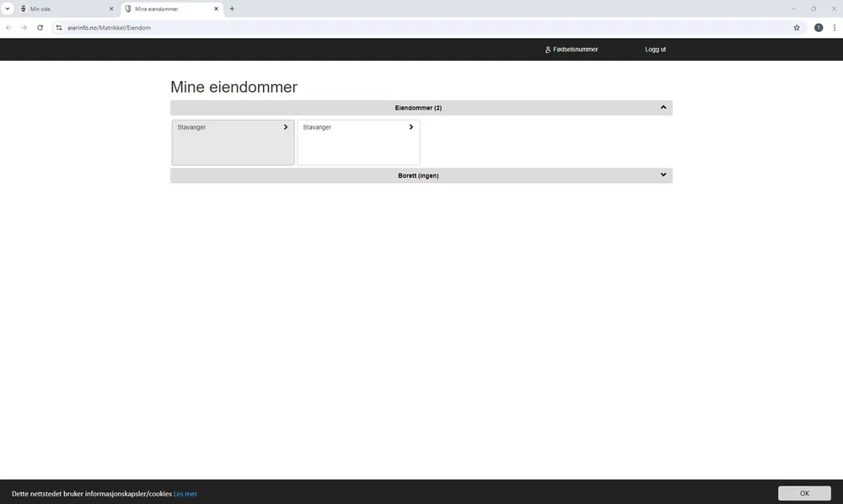
Task: Open the tab search dropdown arrow
Action: pyautogui.click(x=8, y=8)
